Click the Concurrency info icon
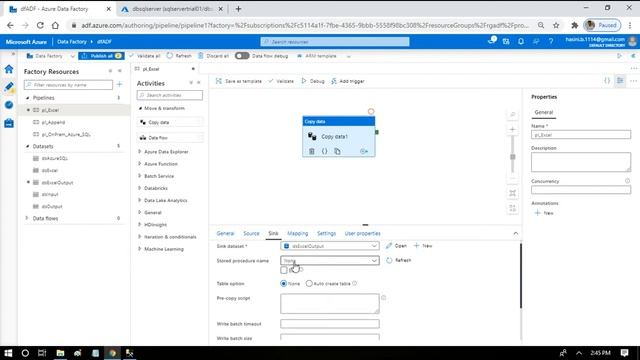 [x=627, y=181]
